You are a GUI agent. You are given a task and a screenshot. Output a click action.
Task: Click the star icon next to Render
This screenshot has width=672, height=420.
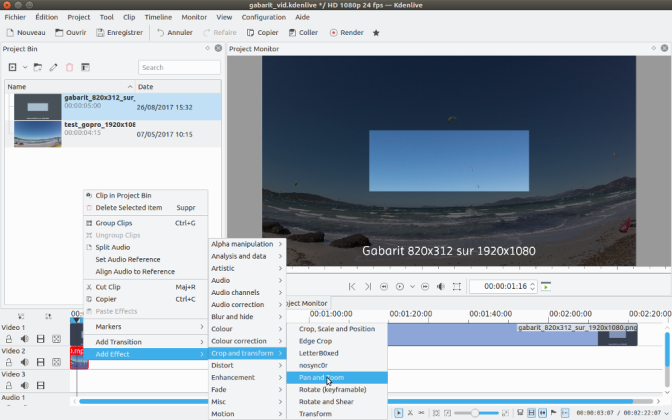point(376,33)
